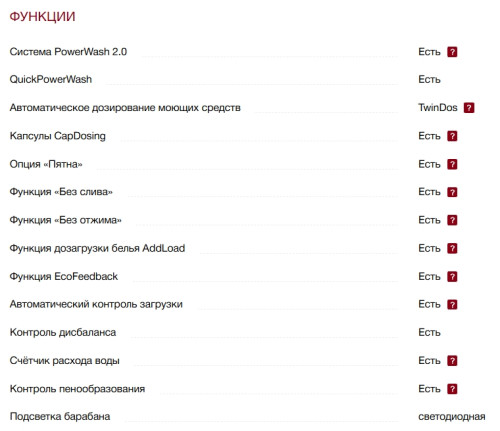This screenshot has height=431, width=500.
Task: Open help icon for Функция «Без слива»
Action: tap(452, 192)
